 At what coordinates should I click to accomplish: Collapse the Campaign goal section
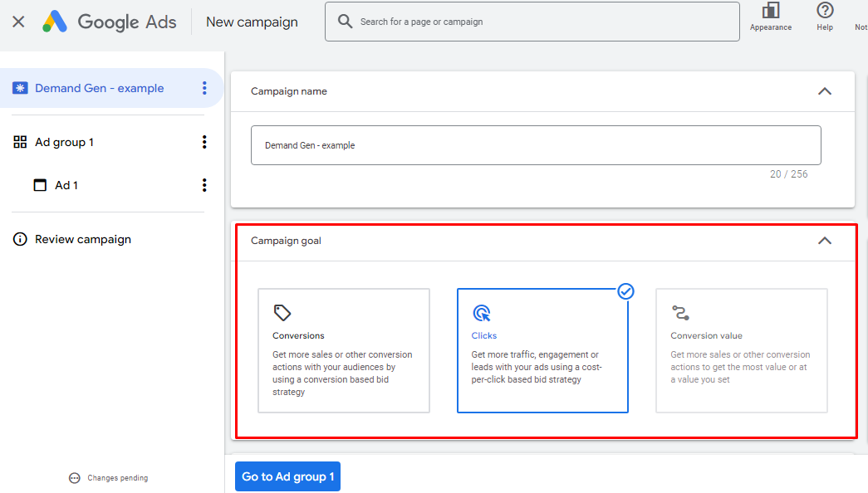click(825, 241)
